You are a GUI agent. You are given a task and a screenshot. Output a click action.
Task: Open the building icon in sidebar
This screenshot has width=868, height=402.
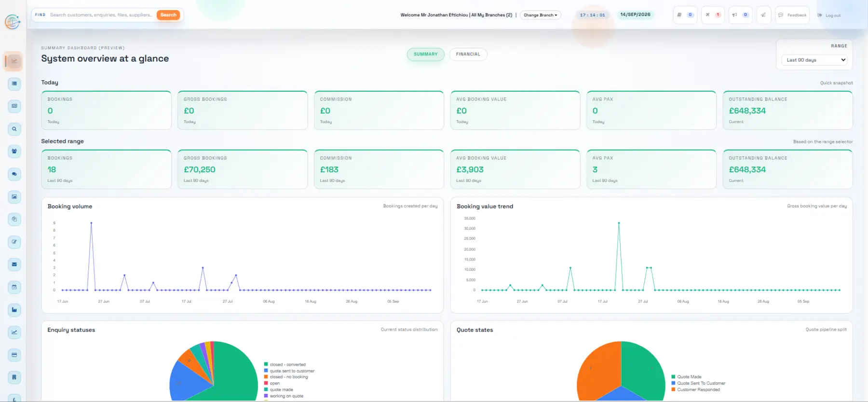[x=14, y=377]
